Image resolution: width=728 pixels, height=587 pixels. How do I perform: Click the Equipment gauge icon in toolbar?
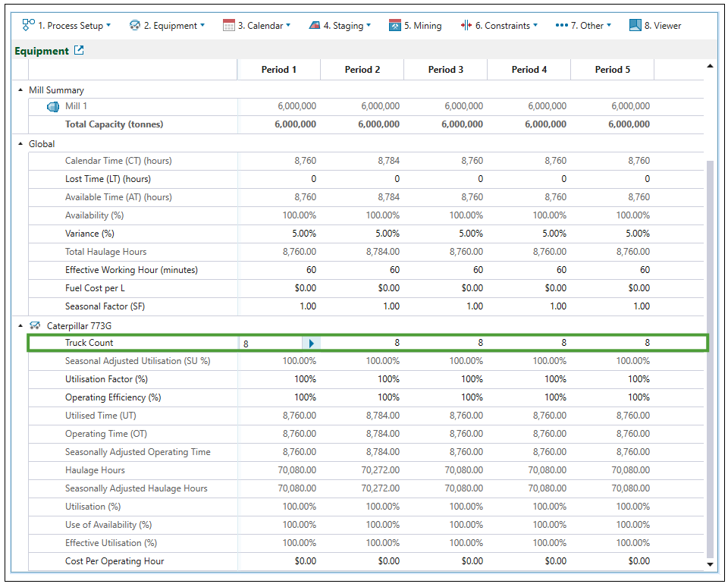(x=135, y=25)
